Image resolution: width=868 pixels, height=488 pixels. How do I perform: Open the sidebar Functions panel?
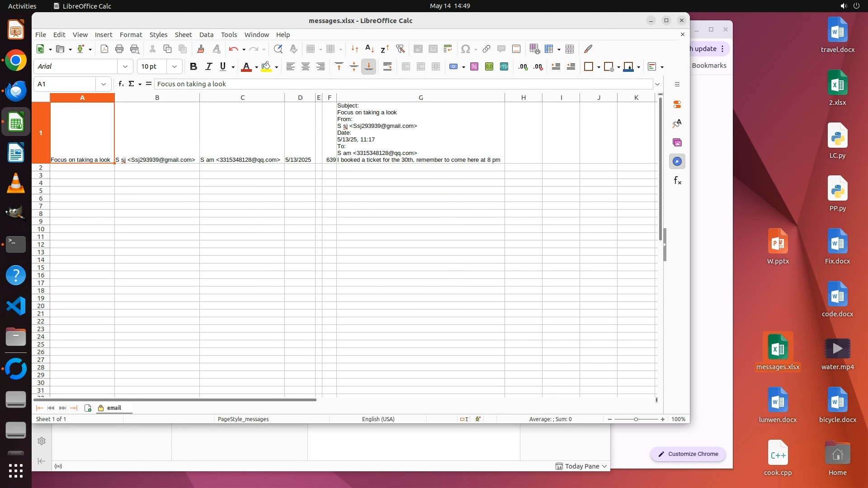tap(677, 181)
